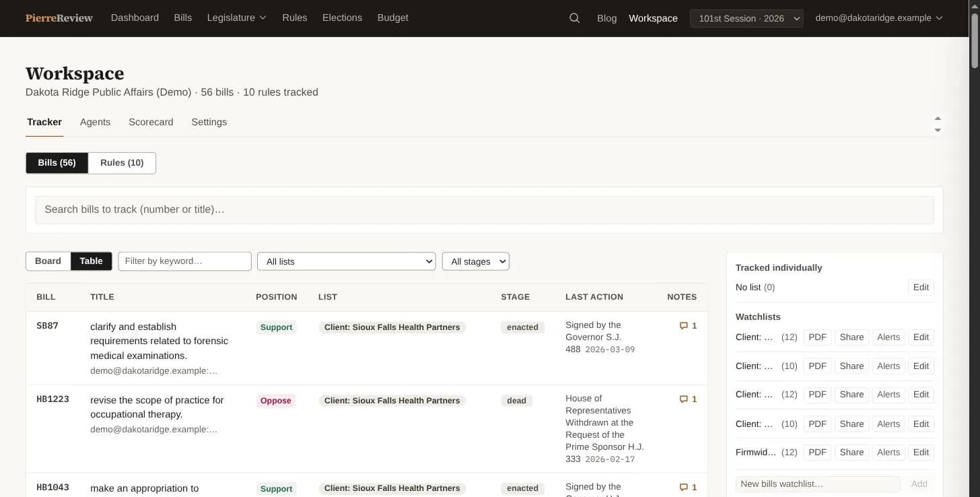Focus the Search bills to track field
The image size is (980, 497).
(x=484, y=210)
